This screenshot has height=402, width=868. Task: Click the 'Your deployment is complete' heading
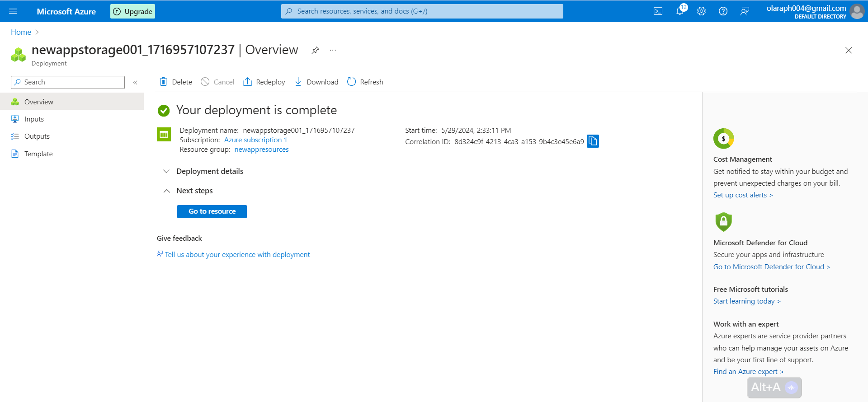coord(257,110)
